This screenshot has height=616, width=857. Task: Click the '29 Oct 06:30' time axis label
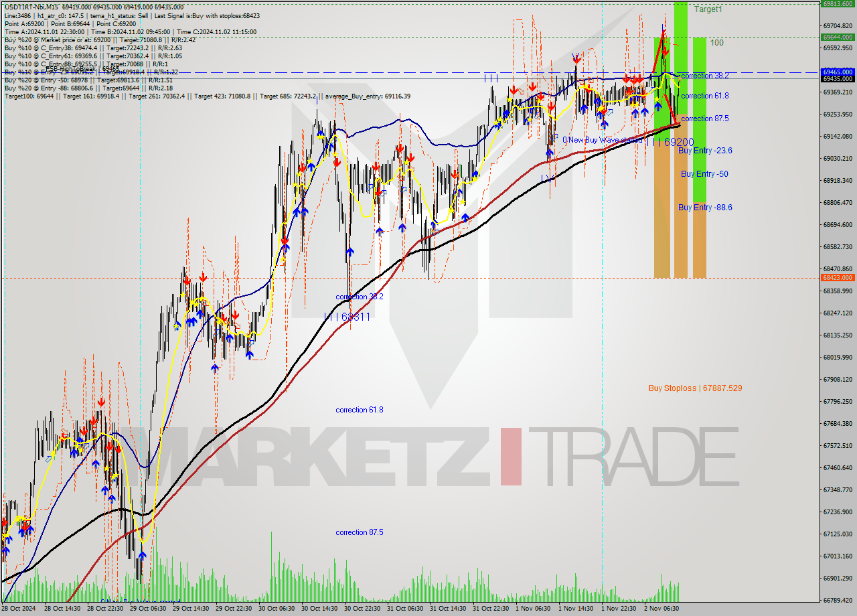click(147, 609)
